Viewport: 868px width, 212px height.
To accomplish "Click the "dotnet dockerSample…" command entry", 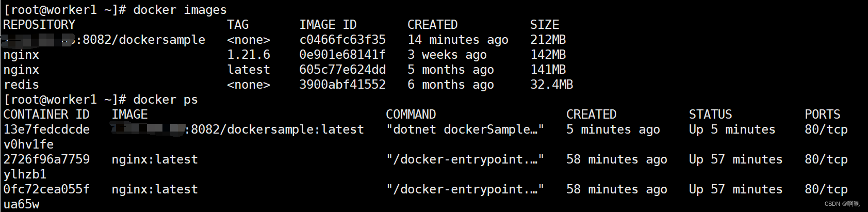I will pyautogui.click(x=465, y=129).
